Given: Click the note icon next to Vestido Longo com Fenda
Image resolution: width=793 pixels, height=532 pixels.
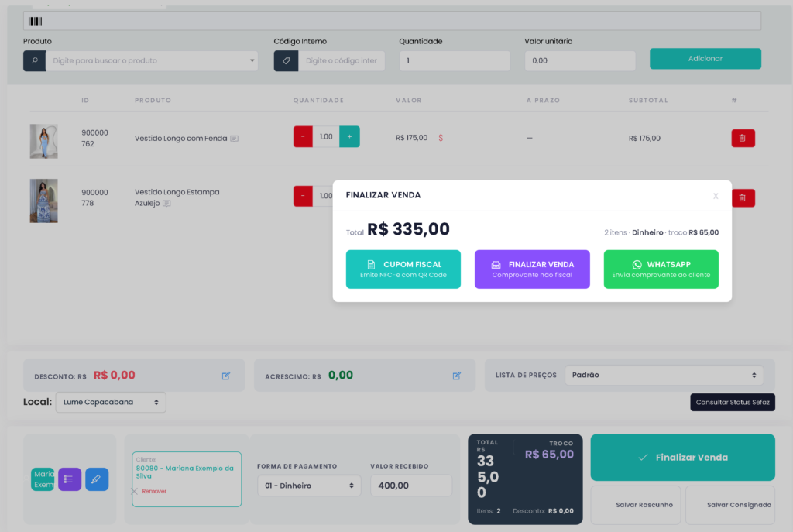Looking at the screenshot, I should pyautogui.click(x=234, y=139).
